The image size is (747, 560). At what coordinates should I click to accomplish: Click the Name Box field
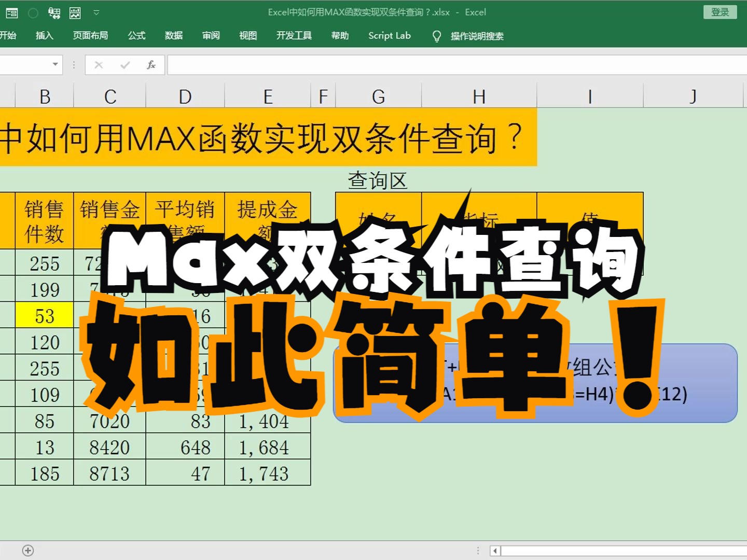coord(25,65)
